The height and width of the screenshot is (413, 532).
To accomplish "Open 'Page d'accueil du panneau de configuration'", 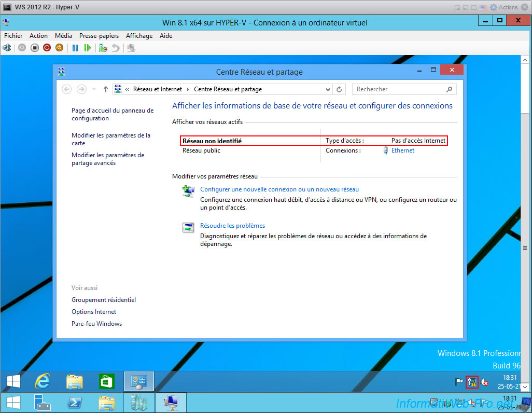I will click(113, 115).
